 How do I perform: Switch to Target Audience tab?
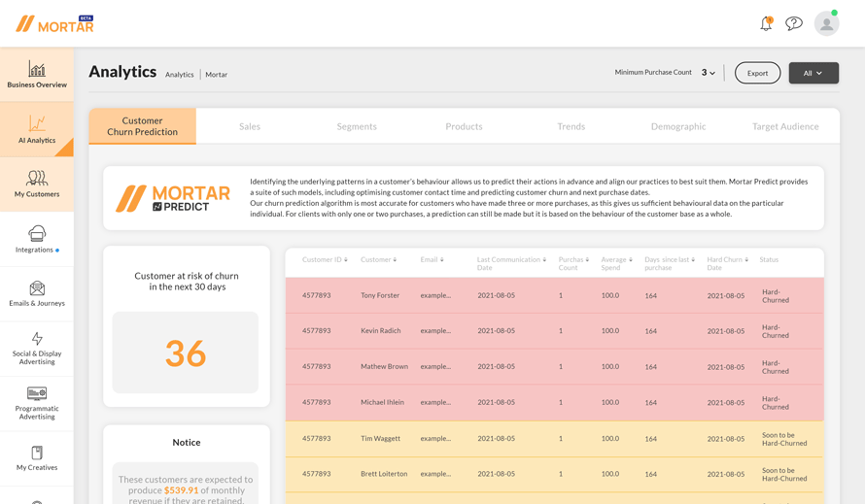coord(785,126)
